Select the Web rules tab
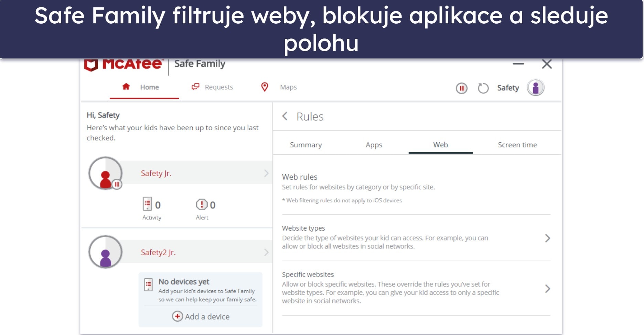This screenshot has width=644, height=335. pos(440,145)
